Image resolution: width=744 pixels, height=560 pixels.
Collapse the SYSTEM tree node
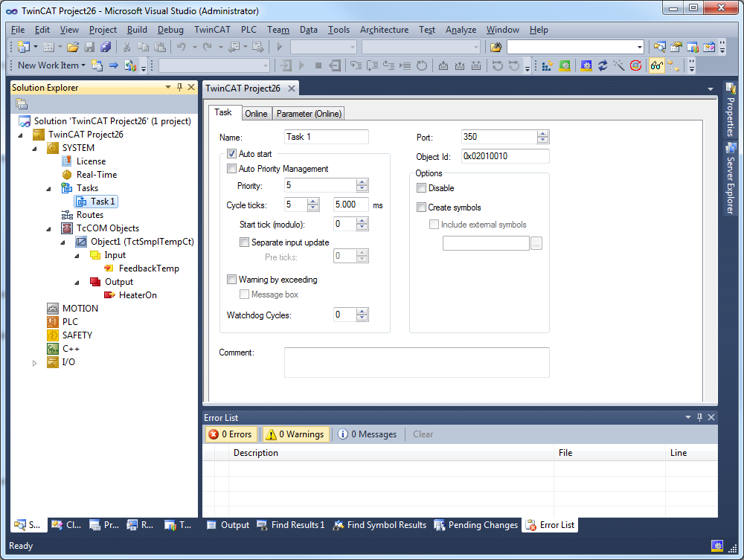tap(34, 149)
